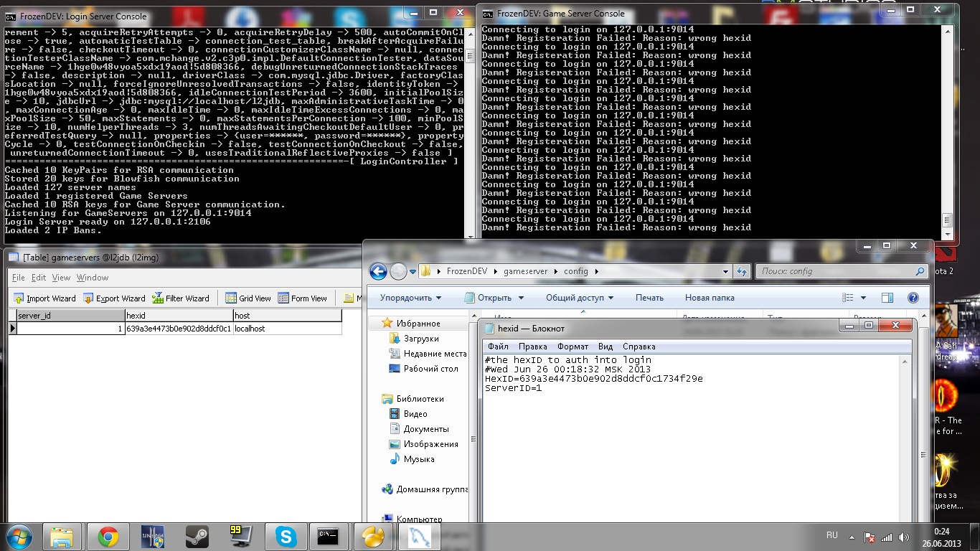This screenshot has height=551, width=980.
Task: Click the host column header
Action: coord(287,316)
